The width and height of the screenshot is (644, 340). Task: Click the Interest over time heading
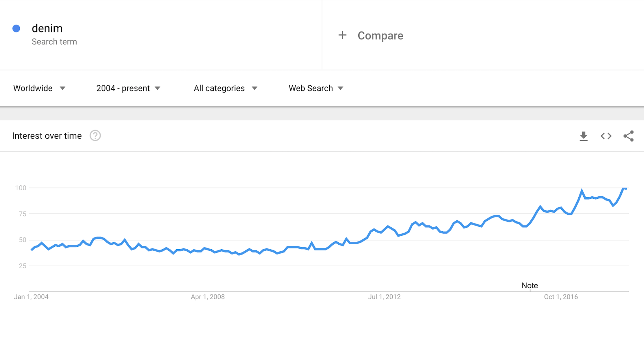[x=47, y=136]
